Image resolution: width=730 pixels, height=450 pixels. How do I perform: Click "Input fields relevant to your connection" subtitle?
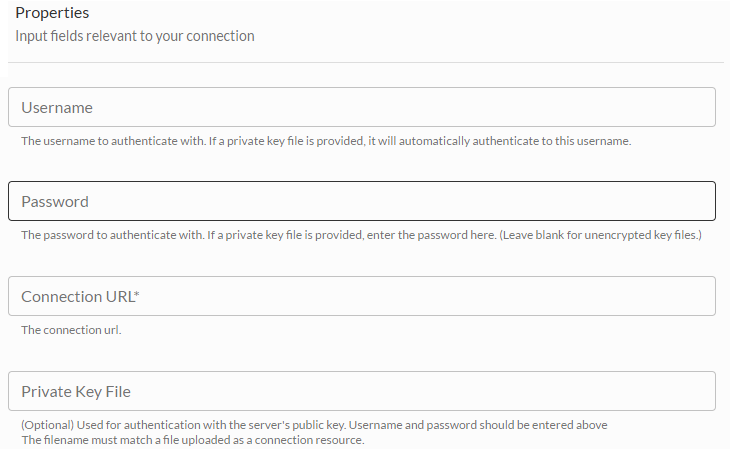pos(135,36)
